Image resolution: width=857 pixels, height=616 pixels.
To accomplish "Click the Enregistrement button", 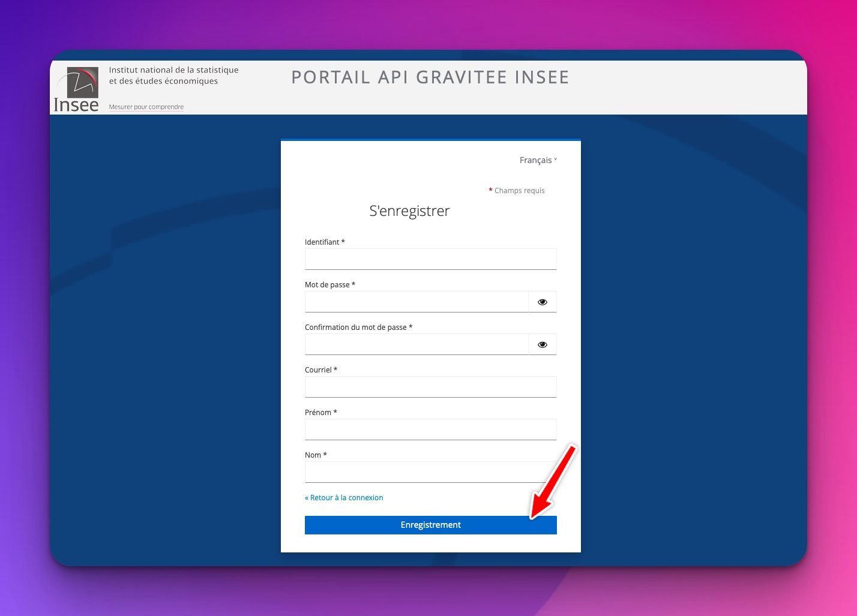I will click(431, 525).
